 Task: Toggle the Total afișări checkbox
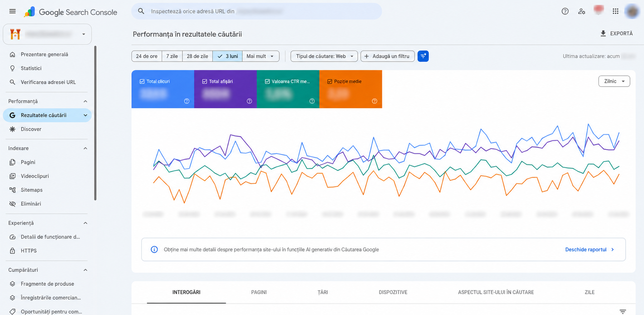point(204,82)
